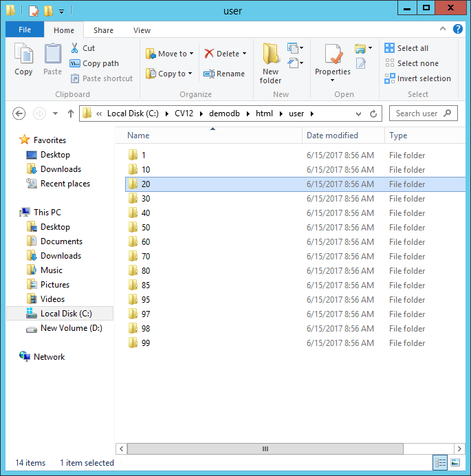Open recent locations dropdown beside Forward
471x476 pixels.
tap(55, 113)
